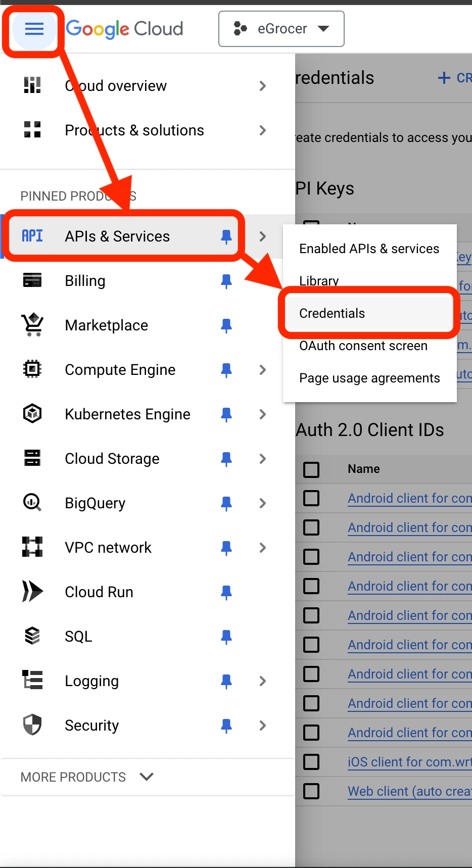This screenshot has height=868, width=472.
Task: Expand the Cloud overview submenu chevron
Action: [x=262, y=86]
